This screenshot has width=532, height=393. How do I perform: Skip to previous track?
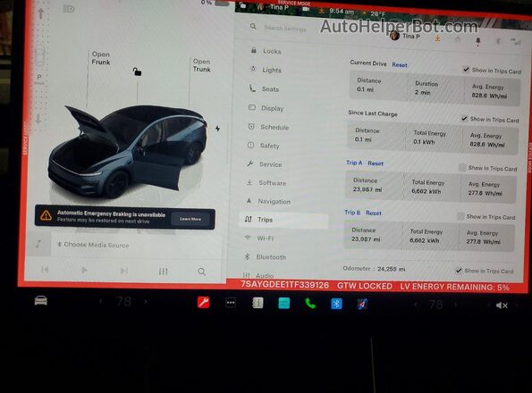coord(45,270)
